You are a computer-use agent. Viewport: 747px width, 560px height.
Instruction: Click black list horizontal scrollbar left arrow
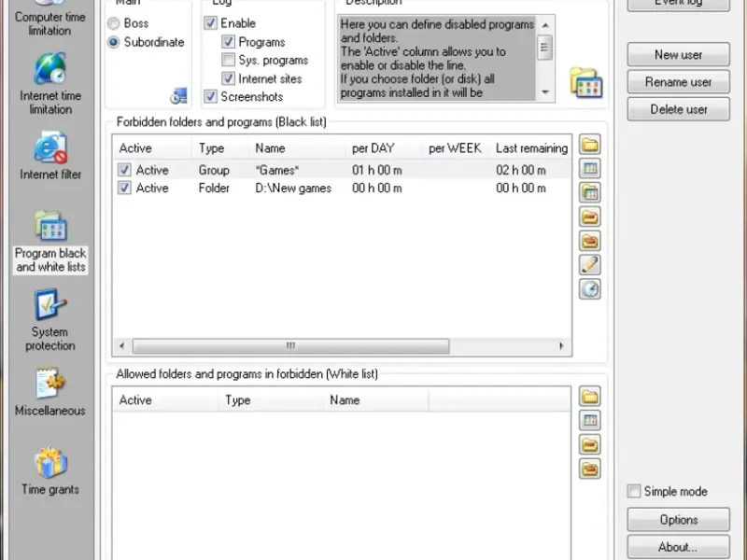pos(122,345)
